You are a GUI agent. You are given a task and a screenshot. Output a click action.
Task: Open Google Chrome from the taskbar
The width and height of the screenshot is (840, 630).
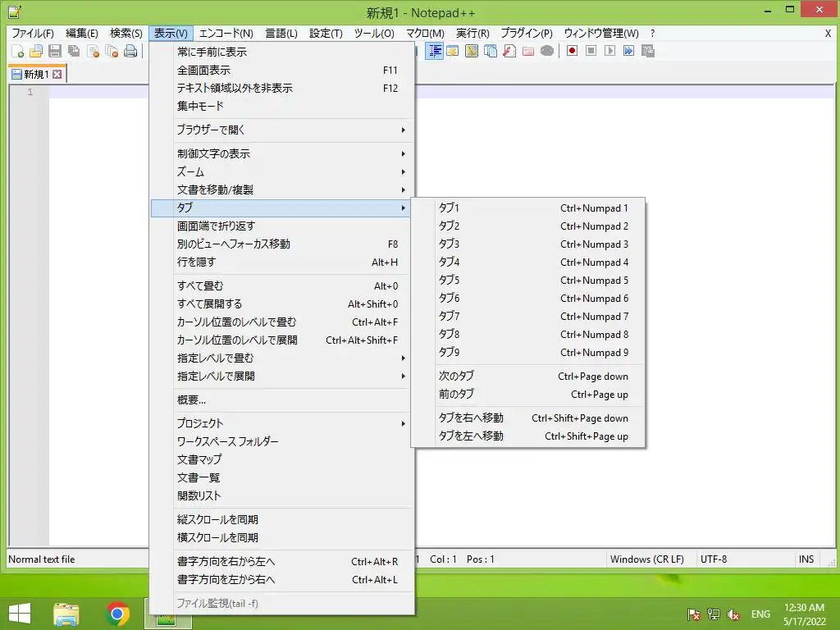tap(117, 614)
